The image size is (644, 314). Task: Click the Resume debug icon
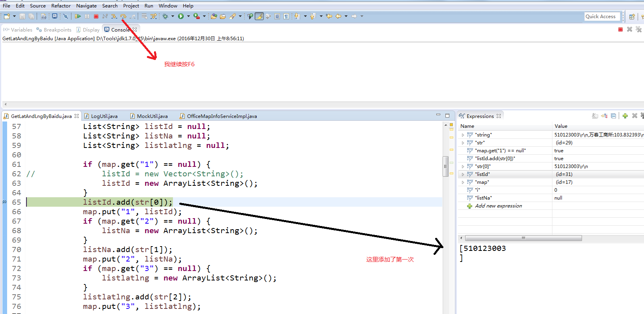coord(78,16)
